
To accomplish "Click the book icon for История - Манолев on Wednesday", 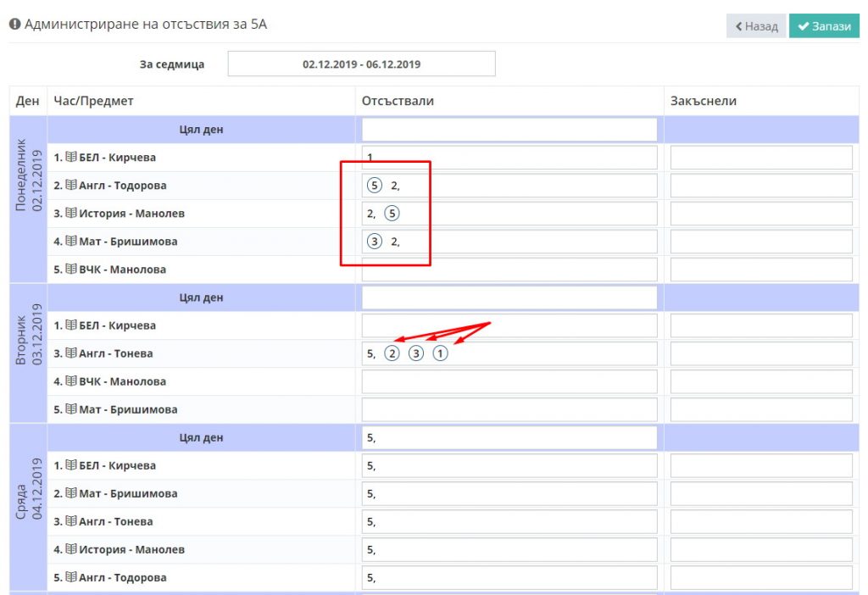I will tap(71, 549).
